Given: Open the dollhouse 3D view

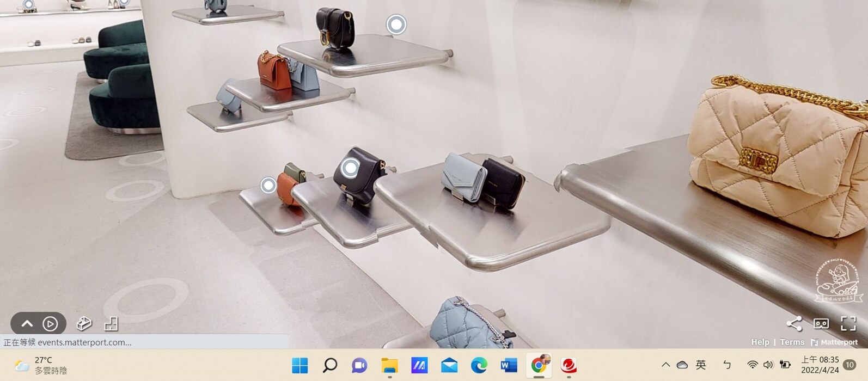Looking at the screenshot, I should (x=84, y=324).
